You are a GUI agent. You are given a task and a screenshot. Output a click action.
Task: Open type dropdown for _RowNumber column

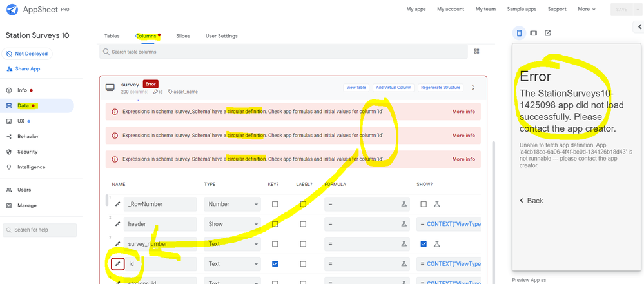233,204
